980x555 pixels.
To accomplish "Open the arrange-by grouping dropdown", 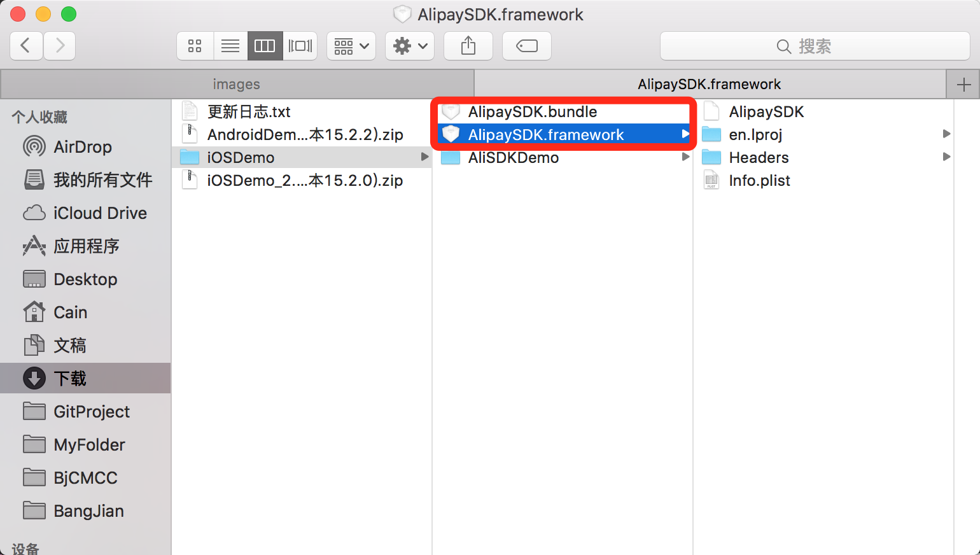I will [351, 46].
